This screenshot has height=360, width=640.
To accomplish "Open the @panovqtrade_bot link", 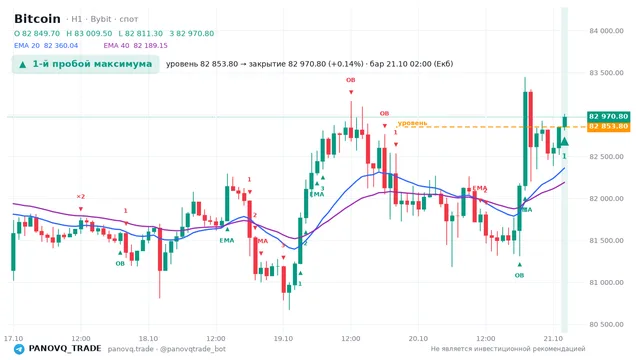I will tap(193, 349).
